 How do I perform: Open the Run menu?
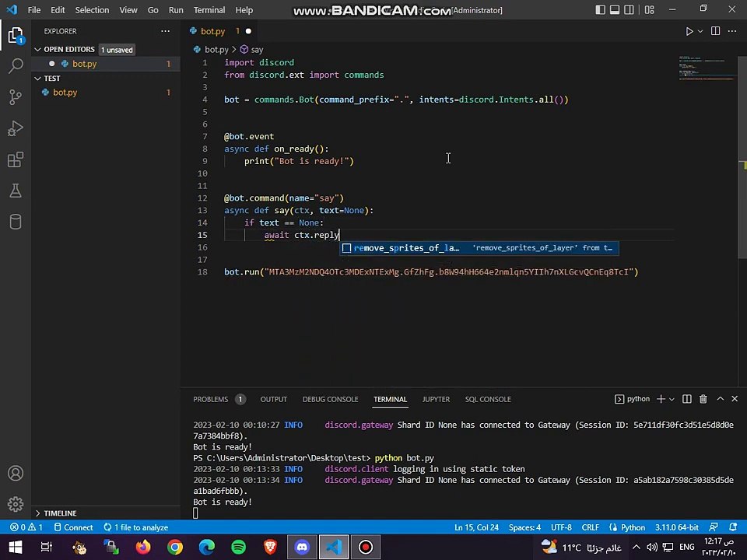[x=176, y=10]
